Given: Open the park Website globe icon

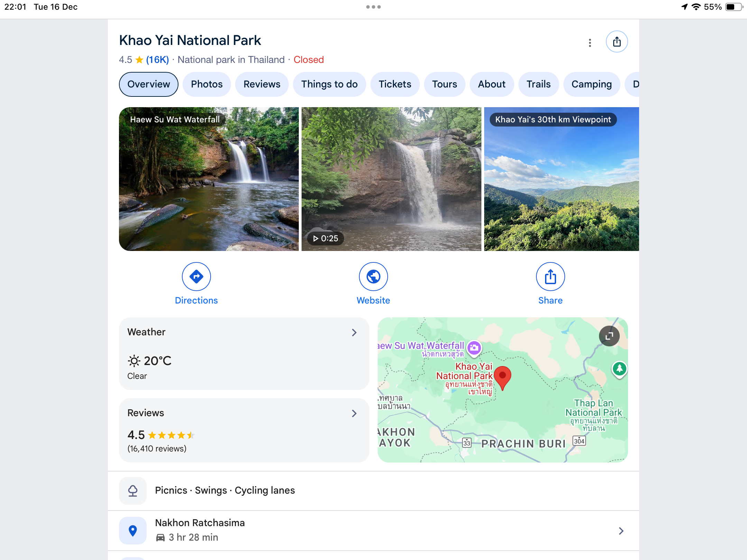Looking at the screenshot, I should coord(373,277).
